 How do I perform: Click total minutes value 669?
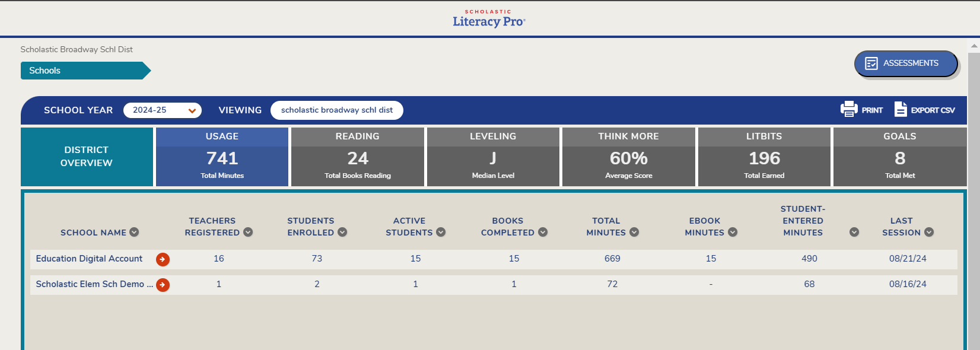coord(612,259)
